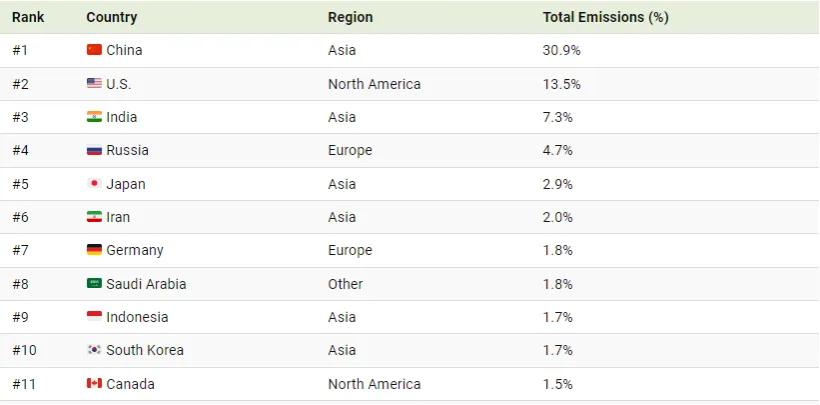Click the Japan flag icon
This screenshot has height=405, width=820.
[x=94, y=184]
